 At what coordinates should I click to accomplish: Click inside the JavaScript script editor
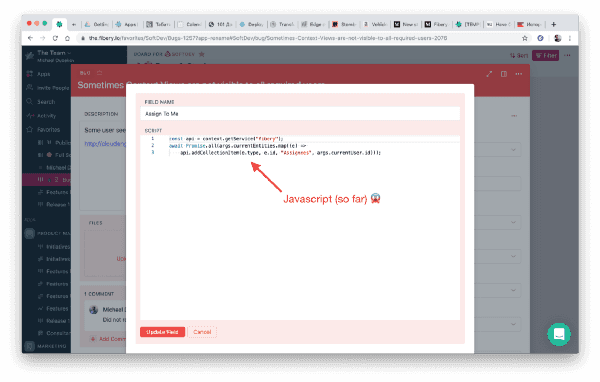point(300,227)
